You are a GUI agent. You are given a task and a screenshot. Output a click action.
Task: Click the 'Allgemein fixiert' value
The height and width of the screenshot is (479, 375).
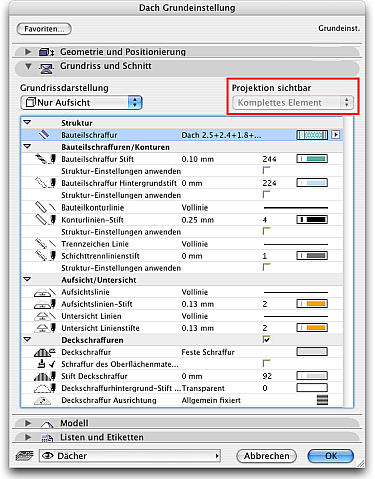(x=211, y=400)
